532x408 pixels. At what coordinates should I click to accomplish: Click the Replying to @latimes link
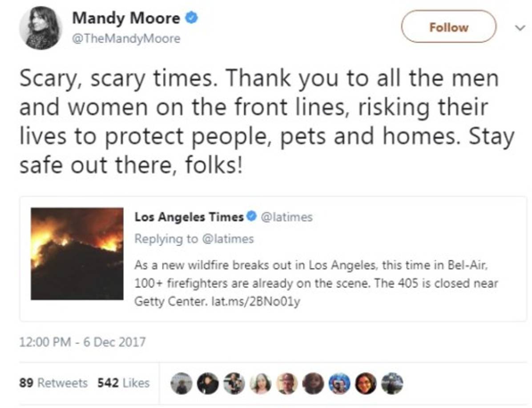click(x=194, y=239)
